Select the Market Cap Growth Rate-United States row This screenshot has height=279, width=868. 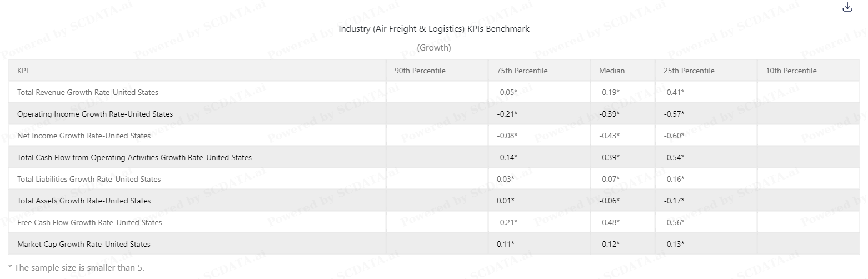[434, 244]
